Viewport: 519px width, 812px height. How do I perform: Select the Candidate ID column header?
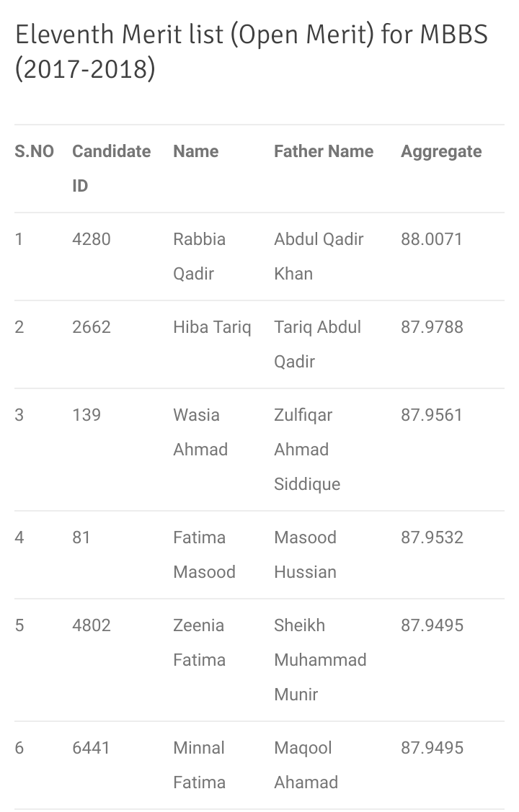click(111, 168)
